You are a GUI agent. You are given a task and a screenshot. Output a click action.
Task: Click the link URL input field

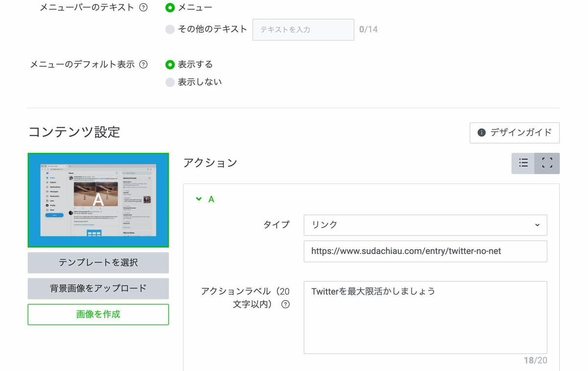[x=425, y=251]
